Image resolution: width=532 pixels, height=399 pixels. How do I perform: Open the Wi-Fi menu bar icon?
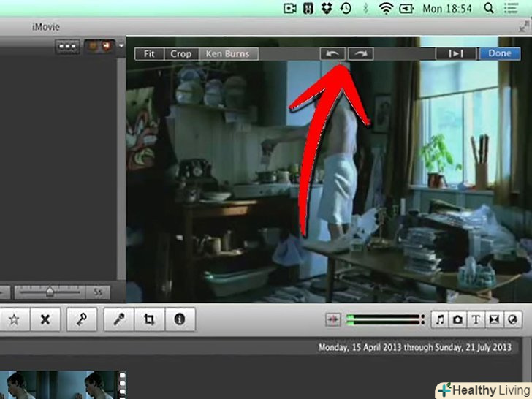(386, 8)
